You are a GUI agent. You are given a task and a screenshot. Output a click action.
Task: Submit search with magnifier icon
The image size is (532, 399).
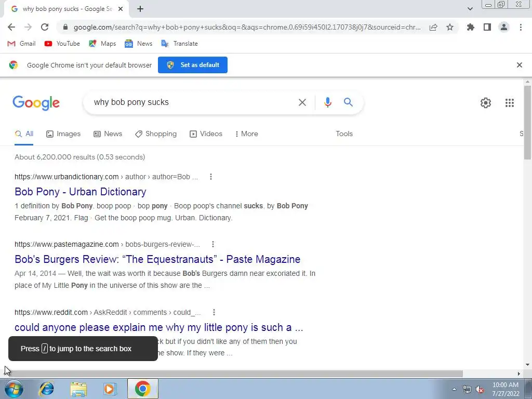[349, 102]
